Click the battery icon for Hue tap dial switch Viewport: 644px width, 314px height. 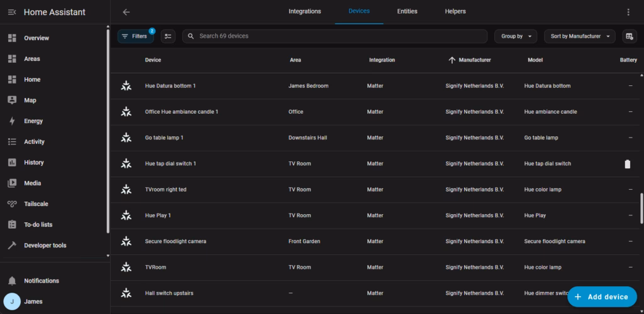[626, 164]
